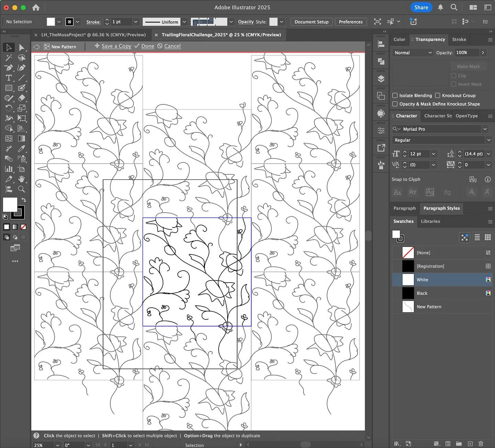The width and height of the screenshot is (495, 448).
Task: Select the Scale tool
Action: coord(22,108)
